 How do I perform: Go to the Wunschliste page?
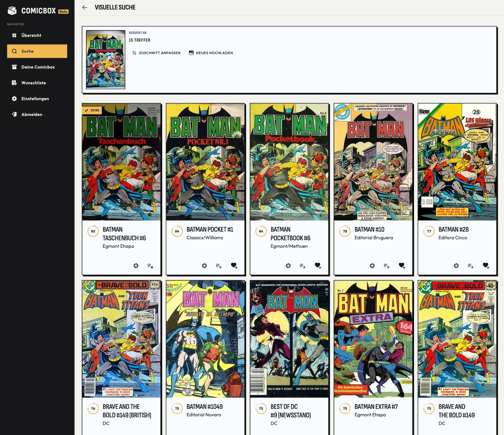point(37,83)
